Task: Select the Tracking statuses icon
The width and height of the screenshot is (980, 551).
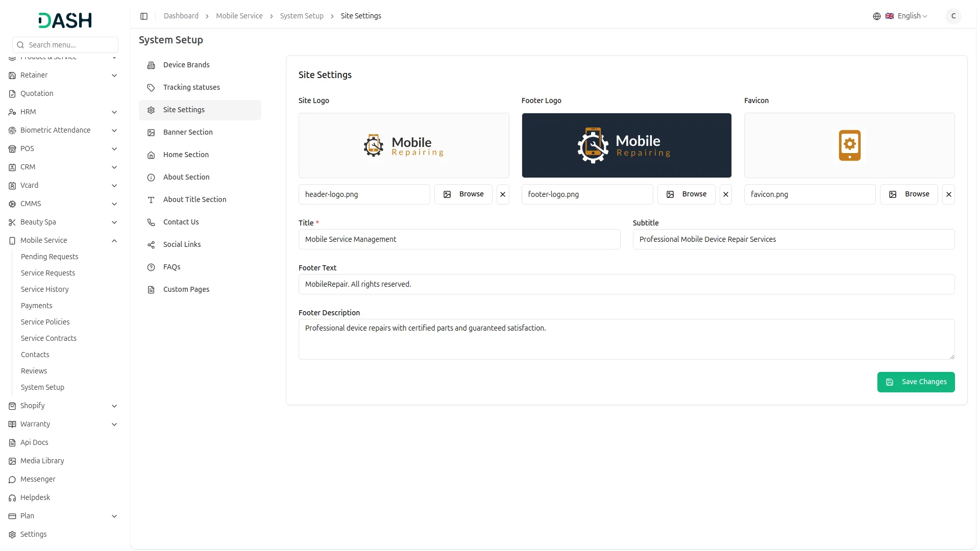Action: click(x=151, y=87)
